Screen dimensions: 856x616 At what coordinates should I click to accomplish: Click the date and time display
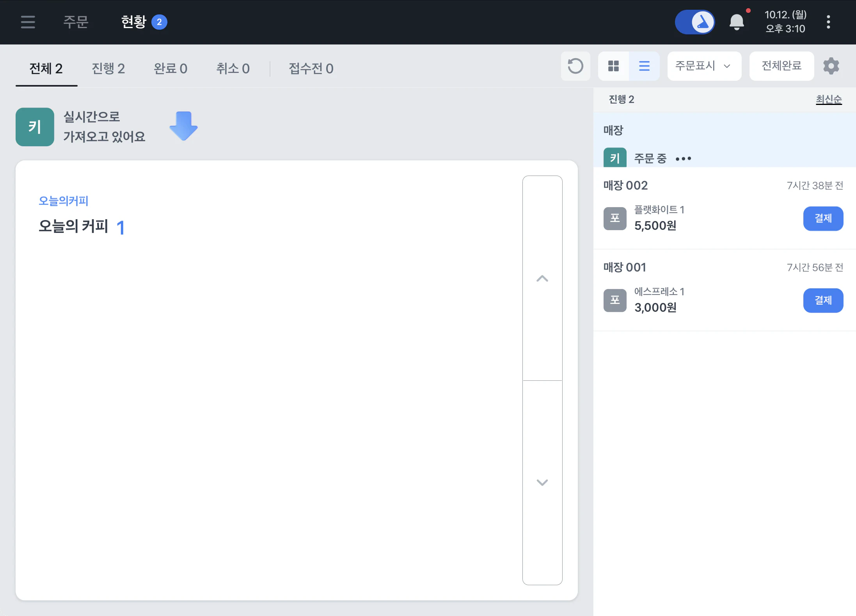pyautogui.click(x=785, y=22)
